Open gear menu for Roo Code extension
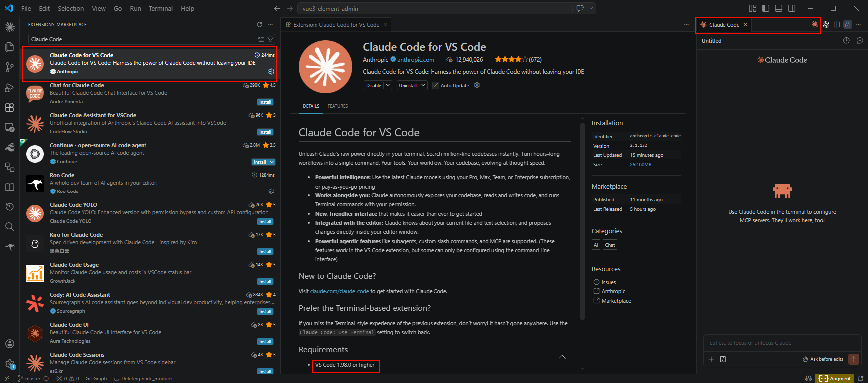Viewport: 868px width, 383px height. click(271, 191)
